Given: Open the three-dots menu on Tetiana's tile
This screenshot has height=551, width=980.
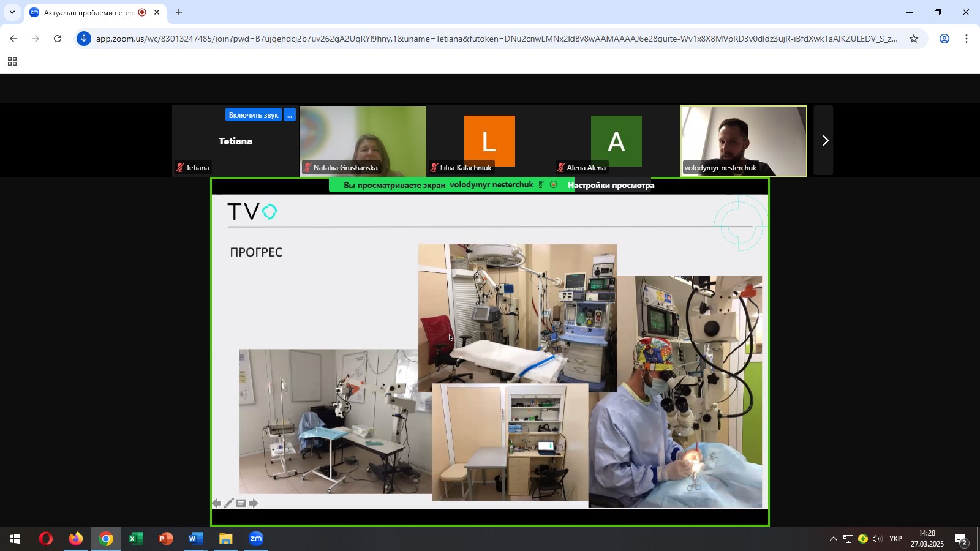Looking at the screenshot, I should 290,115.
